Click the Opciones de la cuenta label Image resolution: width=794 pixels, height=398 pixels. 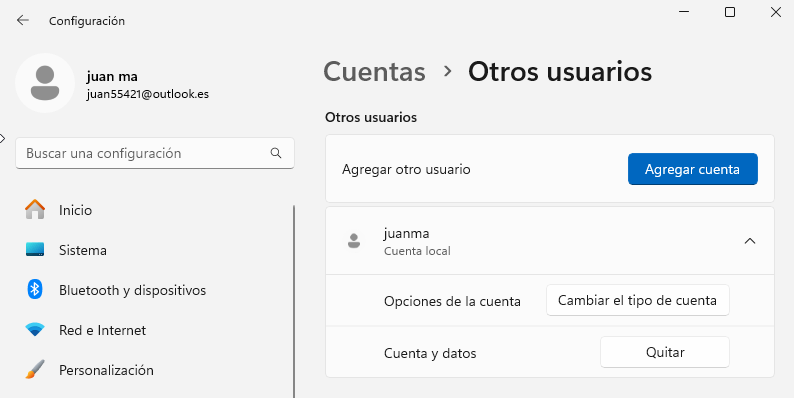coord(452,302)
